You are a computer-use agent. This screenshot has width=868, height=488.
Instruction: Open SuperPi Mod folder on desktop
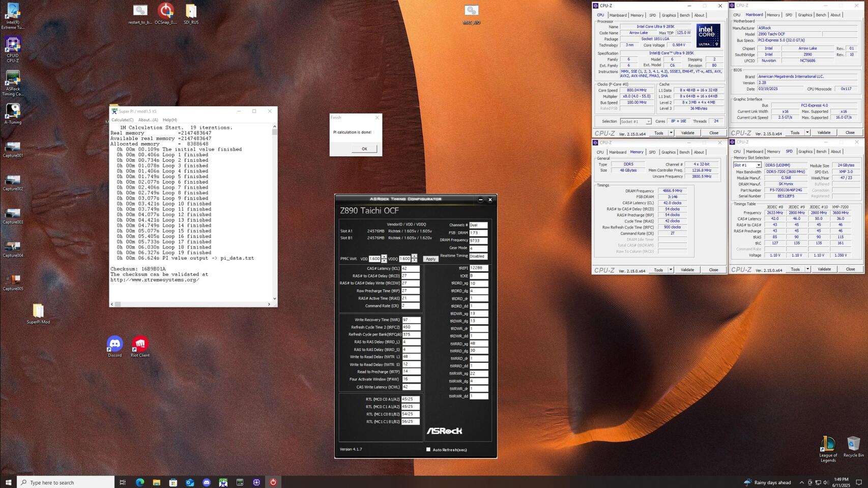38,314
